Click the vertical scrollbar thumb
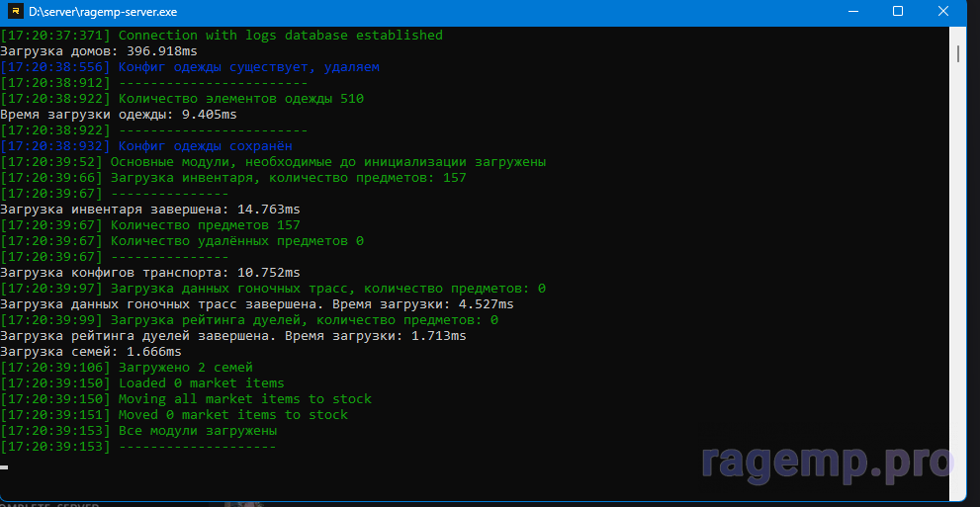 coord(958,51)
